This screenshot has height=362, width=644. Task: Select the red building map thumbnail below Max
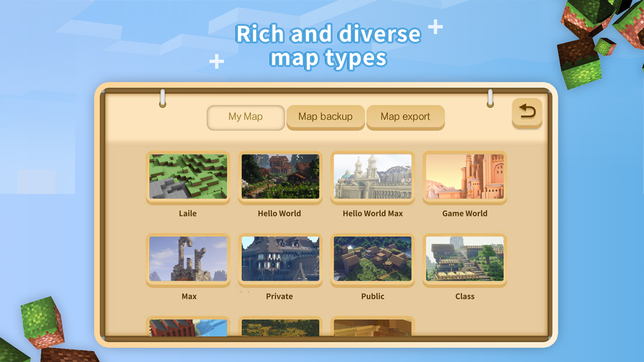188,327
